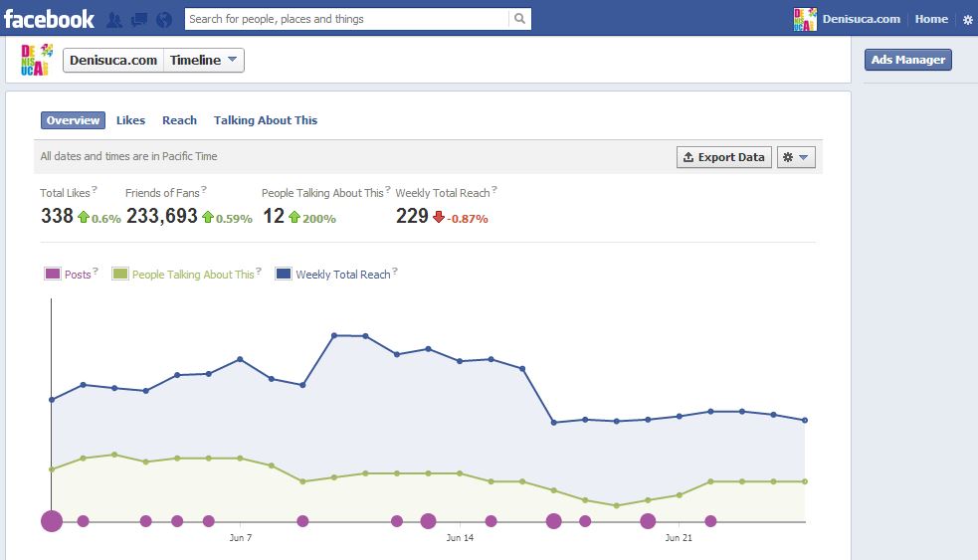Focus the search for people field
This screenshot has width=978, height=560.
(345, 19)
